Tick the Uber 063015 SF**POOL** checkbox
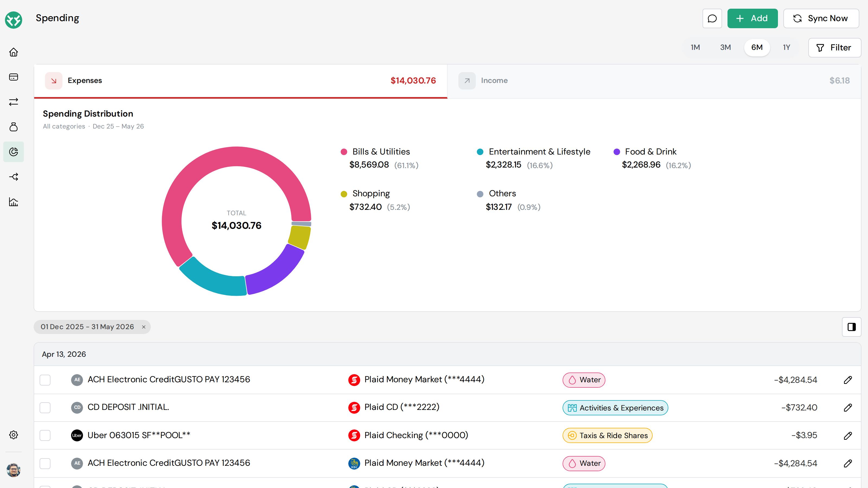Viewport: 868px width, 488px height. coord(45,435)
